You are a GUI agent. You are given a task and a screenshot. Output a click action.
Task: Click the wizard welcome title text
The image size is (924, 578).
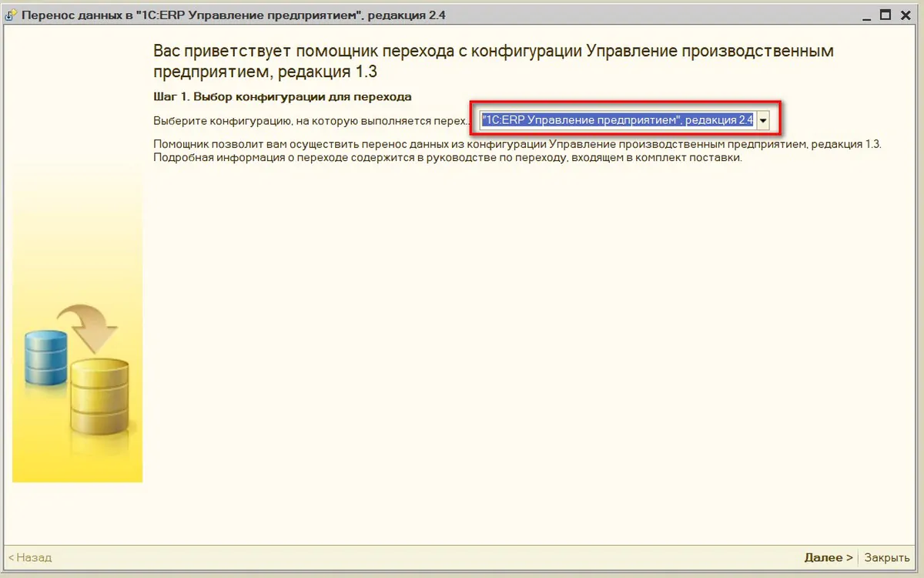pyautogui.click(x=494, y=62)
